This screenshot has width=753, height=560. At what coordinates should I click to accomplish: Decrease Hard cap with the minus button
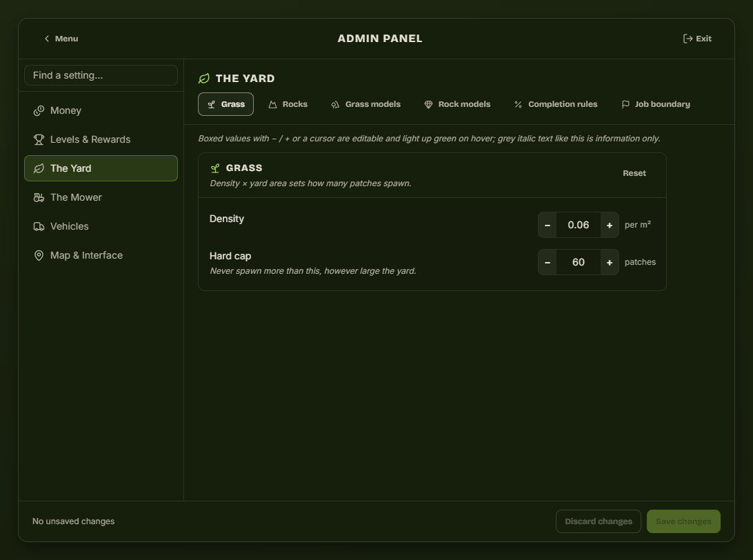click(x=548, y=262)
